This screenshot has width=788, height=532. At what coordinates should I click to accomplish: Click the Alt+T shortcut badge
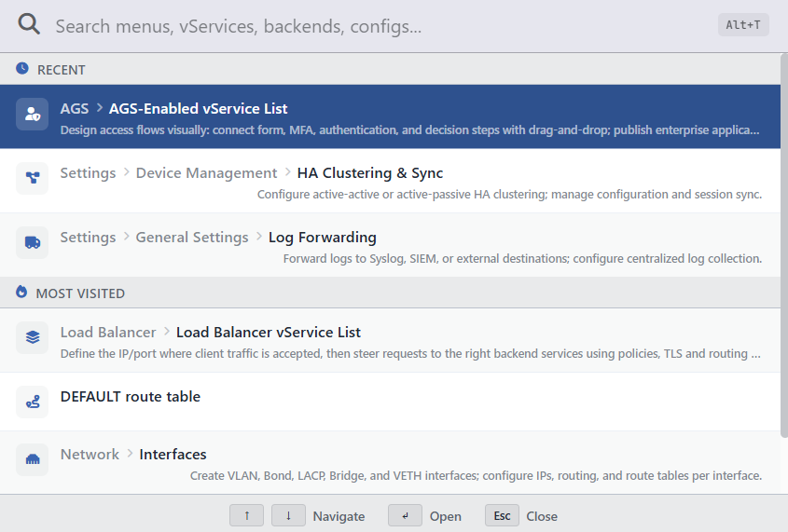tap(742, 24)
